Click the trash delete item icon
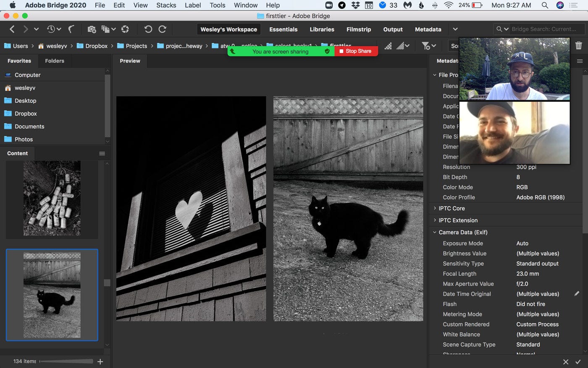This screenshot has width=588, height=368. (x=578, y=45)
